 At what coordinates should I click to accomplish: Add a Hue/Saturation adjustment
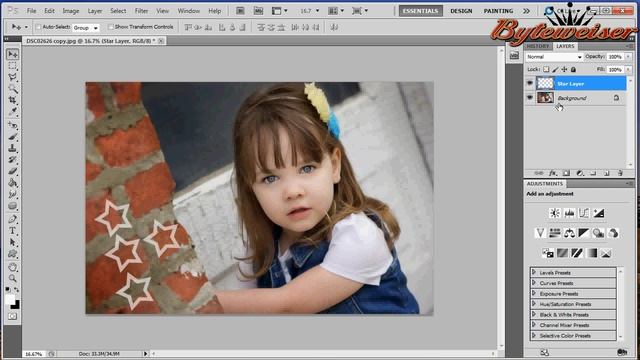(x=555, y=233)
